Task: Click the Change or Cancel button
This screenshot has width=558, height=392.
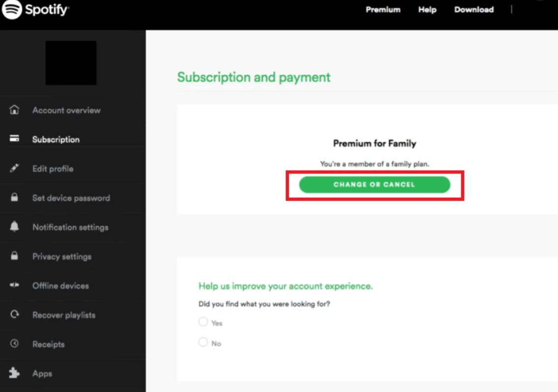Action: (374, 184)
